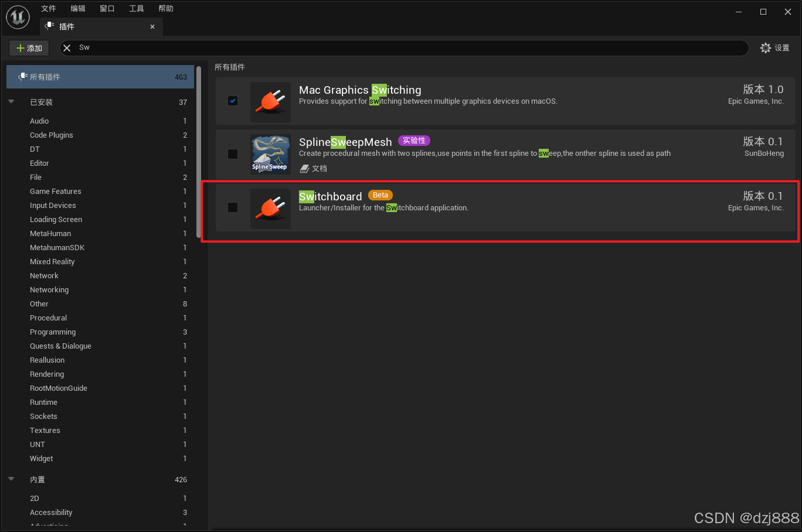The image size is (802, 532).
Task: Click the Beta badge on Switchboard
Action: click(x=380, y=195)
